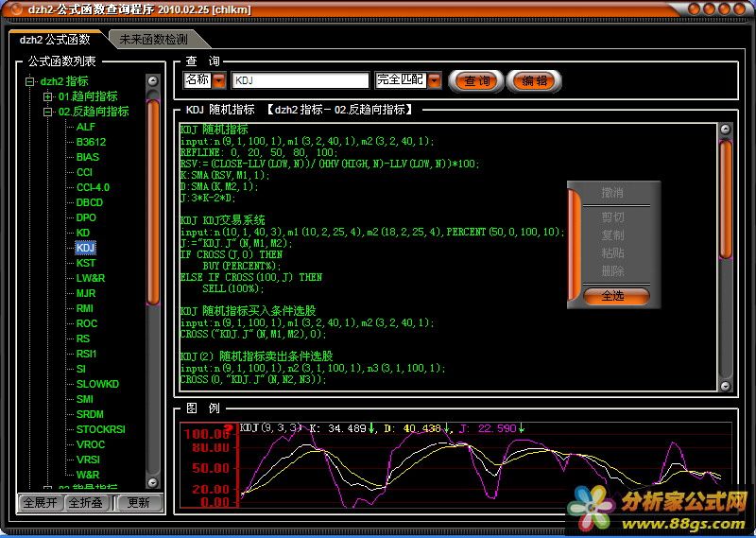
Task: Collapse the dzh2 指标 root node
Action: pos(30,81)
